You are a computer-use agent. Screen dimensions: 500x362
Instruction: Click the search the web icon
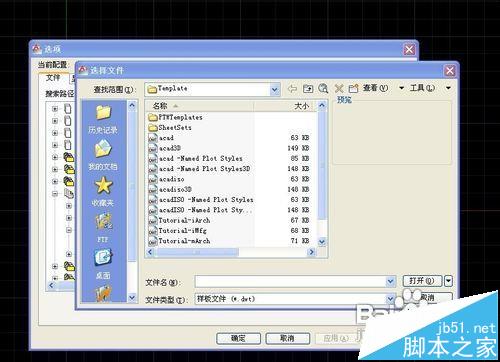tap(323, 88)
